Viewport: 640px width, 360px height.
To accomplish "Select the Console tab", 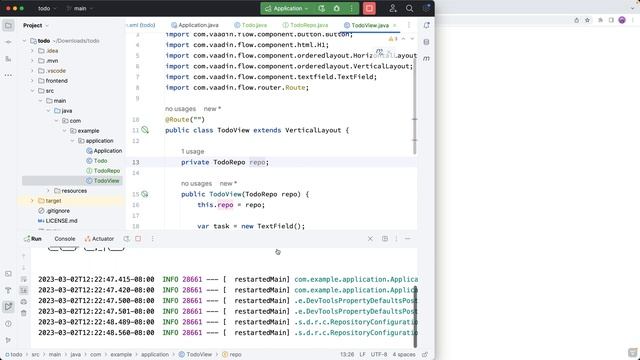I will tap(64, 239).
